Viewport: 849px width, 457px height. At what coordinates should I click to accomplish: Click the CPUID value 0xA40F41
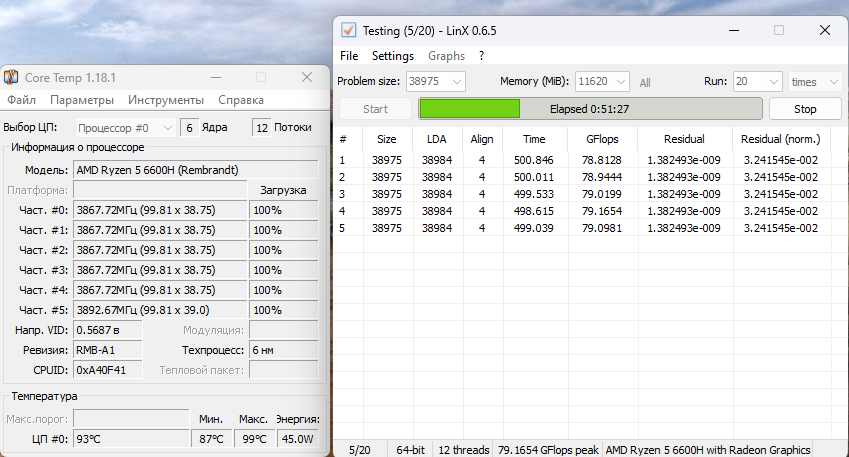tap(108, 370)
